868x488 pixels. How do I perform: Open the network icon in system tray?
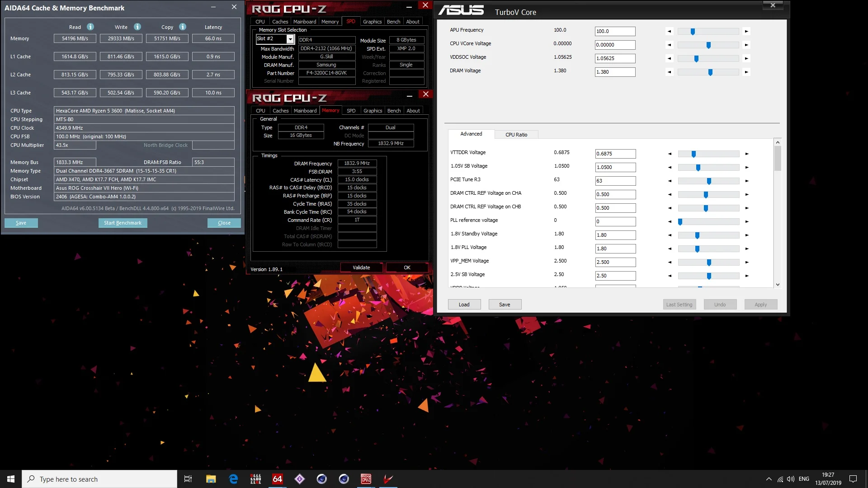click(780, 479)
